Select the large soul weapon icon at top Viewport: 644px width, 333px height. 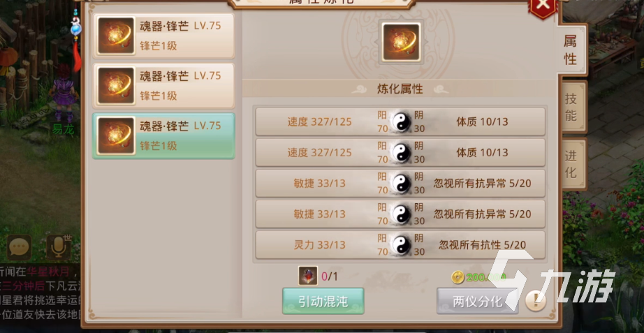click(401, 43)
